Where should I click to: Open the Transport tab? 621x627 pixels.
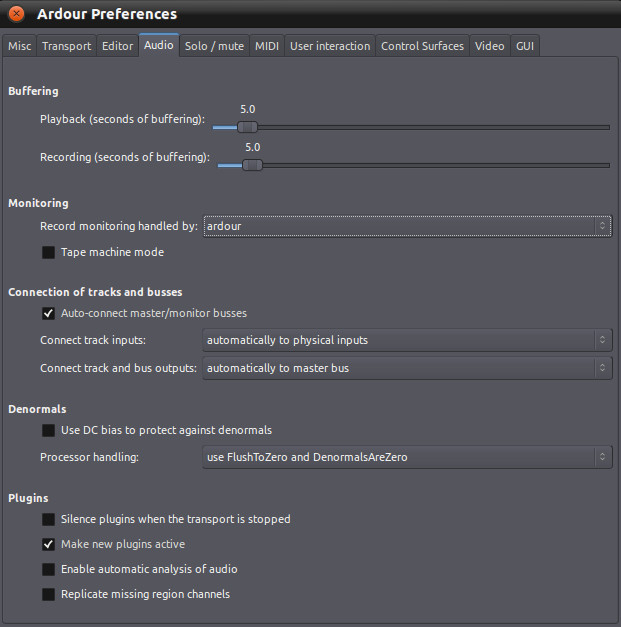[x=66, y=46]
